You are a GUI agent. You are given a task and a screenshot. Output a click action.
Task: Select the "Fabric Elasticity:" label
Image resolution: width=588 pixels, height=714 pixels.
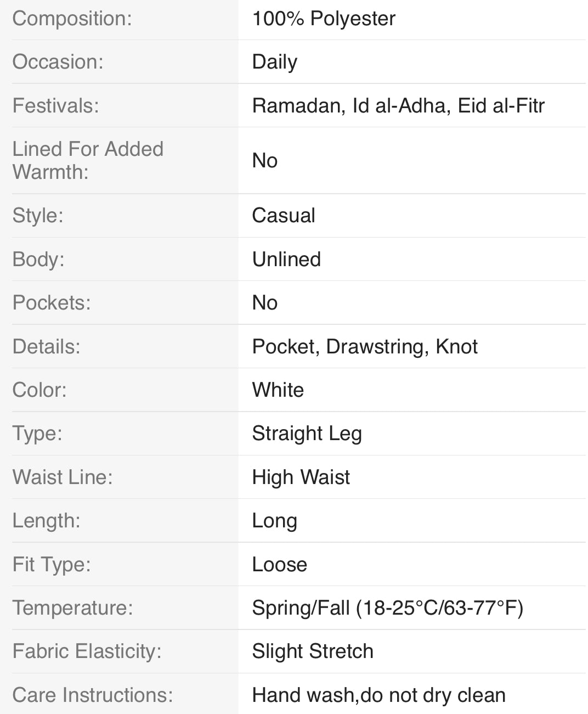point(87,651)
